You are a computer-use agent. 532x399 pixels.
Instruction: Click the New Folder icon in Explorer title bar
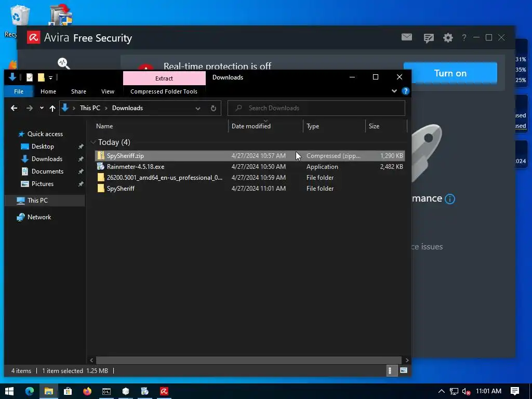pos(41,78)
